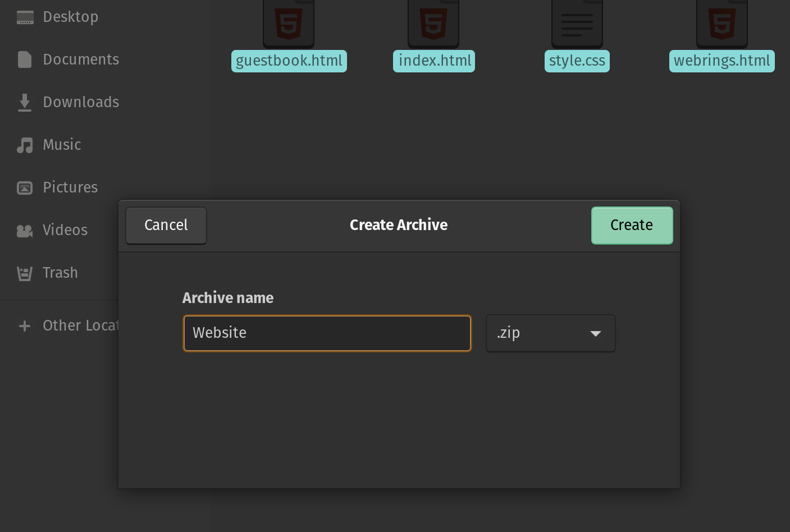This screenshot has height=532, width=790.
Task: Select the webrings.html file label
Action: pos(721,61)
